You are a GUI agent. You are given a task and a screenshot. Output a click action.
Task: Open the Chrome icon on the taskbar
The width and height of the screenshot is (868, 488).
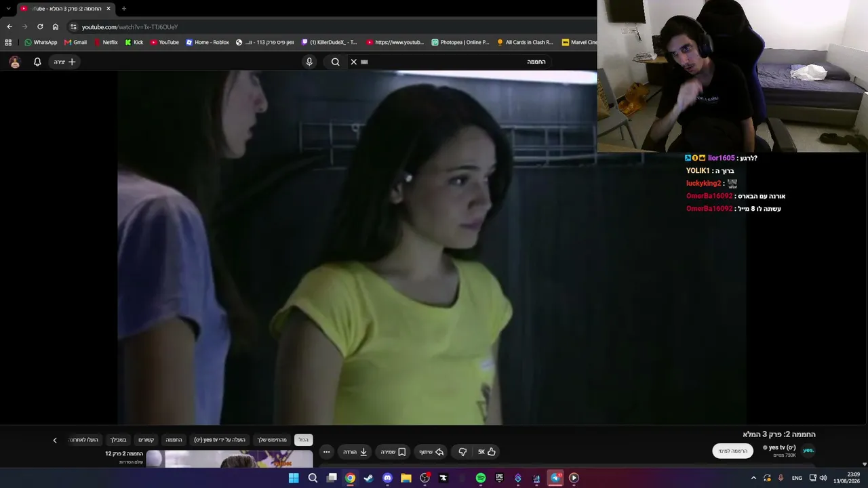350,478
